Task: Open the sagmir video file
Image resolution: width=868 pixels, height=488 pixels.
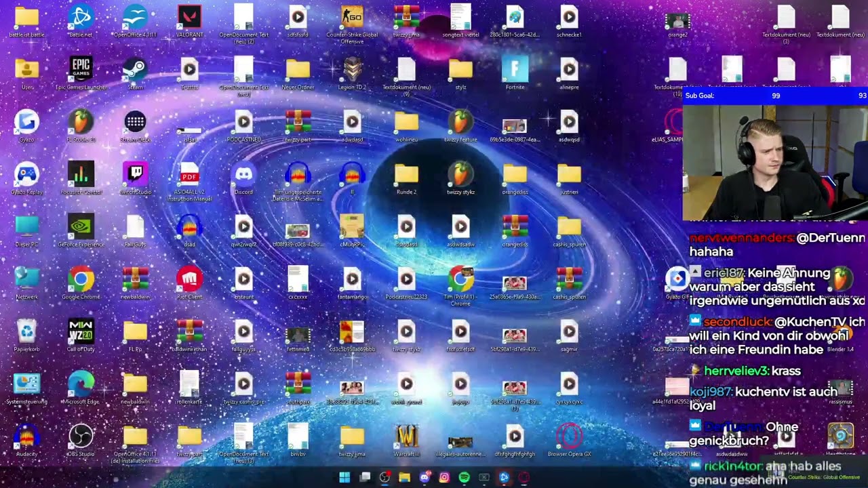Action: coord(569,335)
